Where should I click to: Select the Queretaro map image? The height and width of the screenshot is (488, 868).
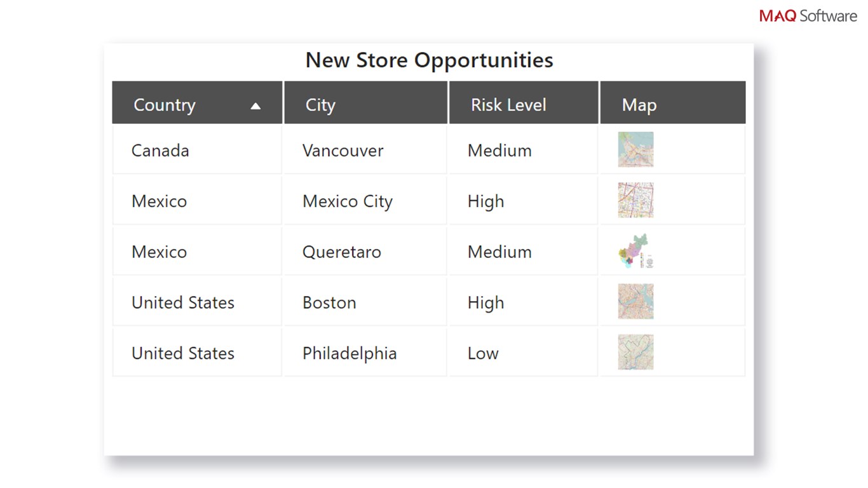(635, 251)
